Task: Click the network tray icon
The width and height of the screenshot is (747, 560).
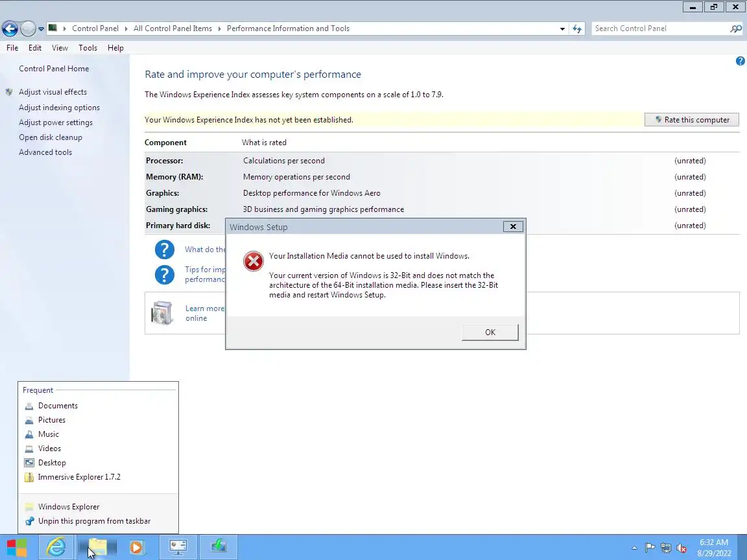Action: pyautogui.click(x=665, y=548)
